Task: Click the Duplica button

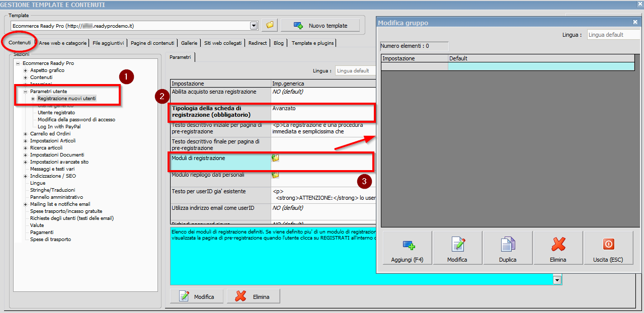Action: 508,251
